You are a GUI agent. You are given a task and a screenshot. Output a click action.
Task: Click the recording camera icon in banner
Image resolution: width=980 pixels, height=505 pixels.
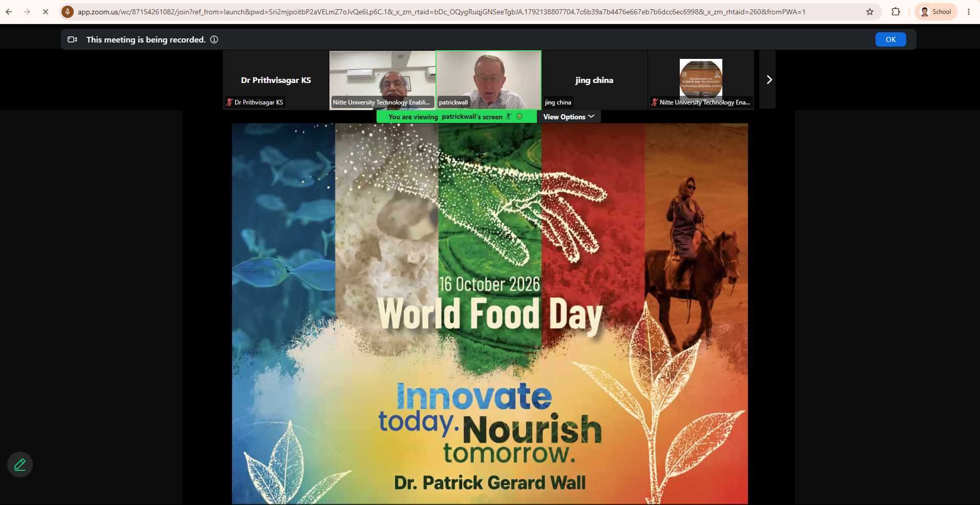72,39
